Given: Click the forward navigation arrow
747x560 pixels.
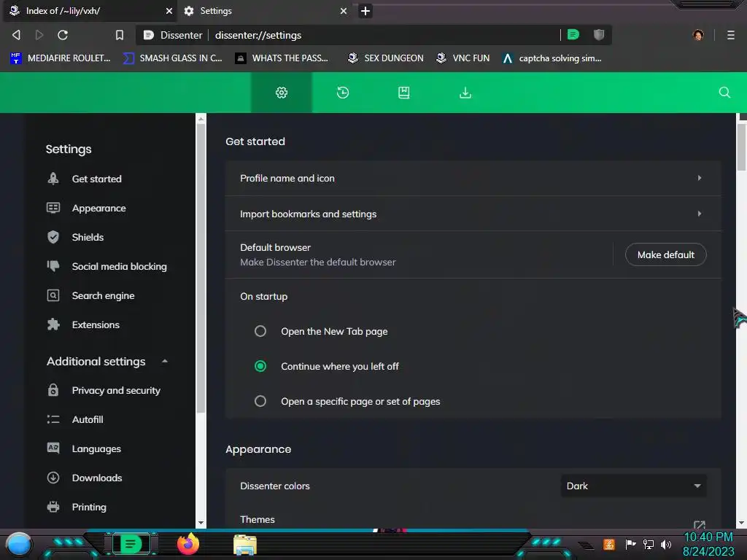Looking at the screenshot, I should (39, 35).
